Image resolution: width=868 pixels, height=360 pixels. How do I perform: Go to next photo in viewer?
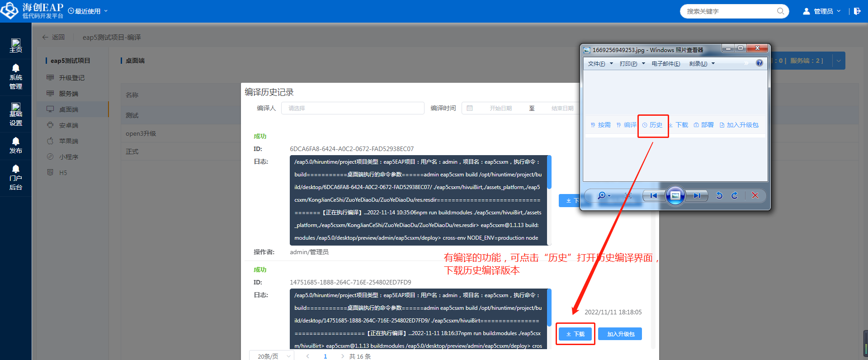tap(697, 195)
